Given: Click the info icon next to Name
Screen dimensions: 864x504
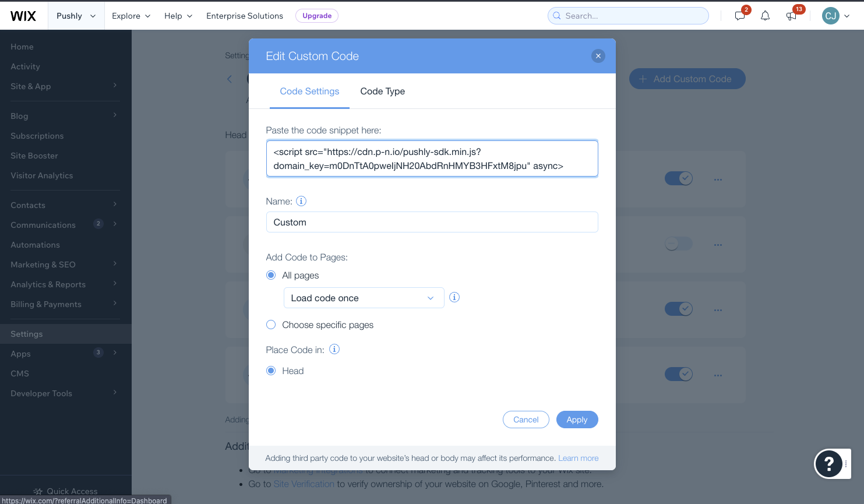Looking at the screenshot, I should [301, 201].
